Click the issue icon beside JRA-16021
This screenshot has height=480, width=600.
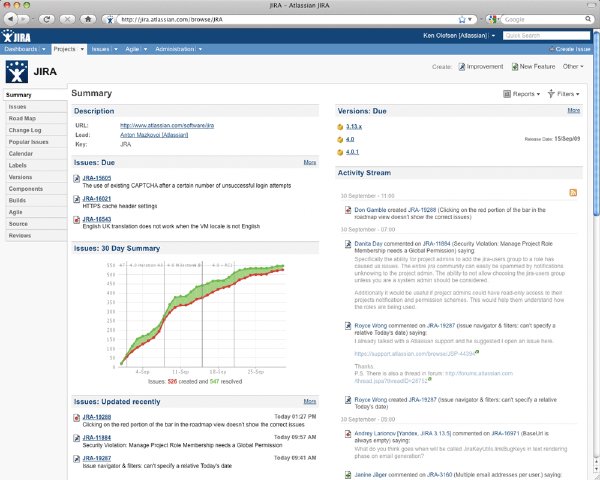(x=77, y=199)
